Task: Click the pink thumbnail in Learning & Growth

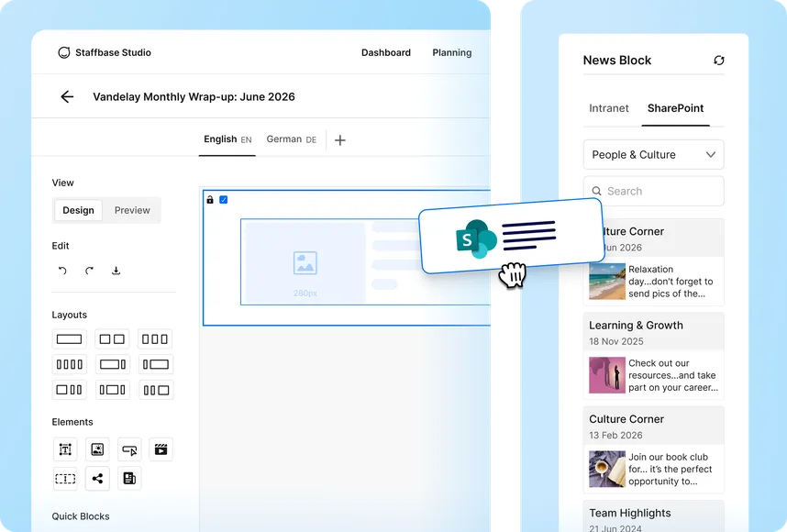Action: coord(607,375)
